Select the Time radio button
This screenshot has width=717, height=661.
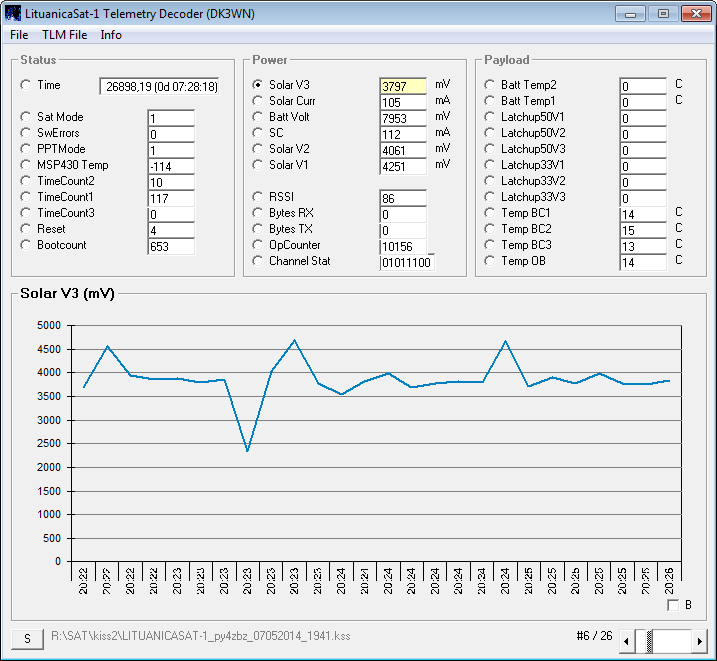tap(26, 85)
